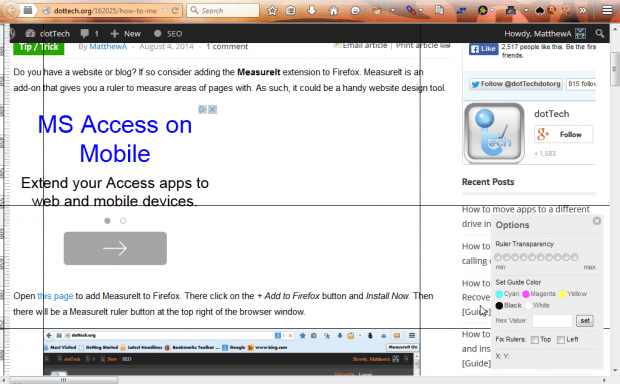This screenshot has width=620, height=384.
Task: Go to the browser home icon
Action: tap(334, 11)
